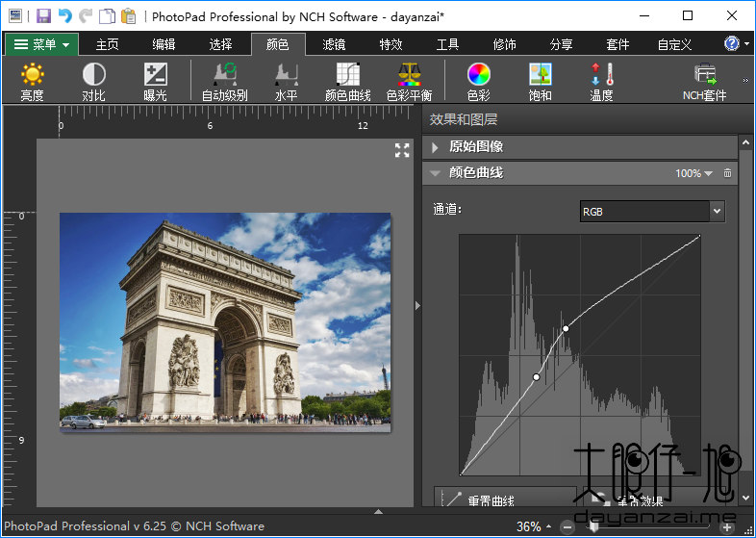Screen dimensions: 756x538
Task: Open the 通道 RGB channel dropdown
Action: tap(652, 212)
